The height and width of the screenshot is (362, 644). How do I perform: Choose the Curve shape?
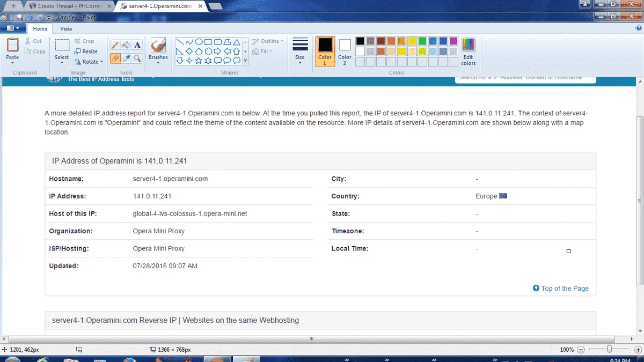(189, 42)
